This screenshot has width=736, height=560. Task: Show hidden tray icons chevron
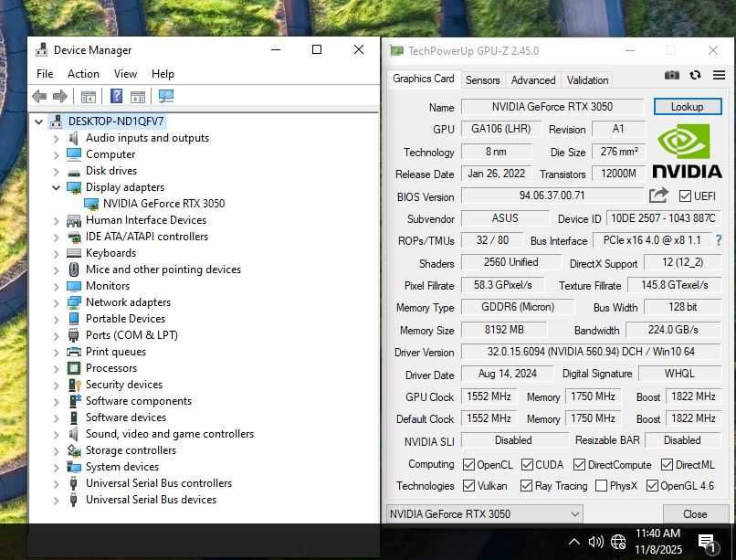click(573, 542)
